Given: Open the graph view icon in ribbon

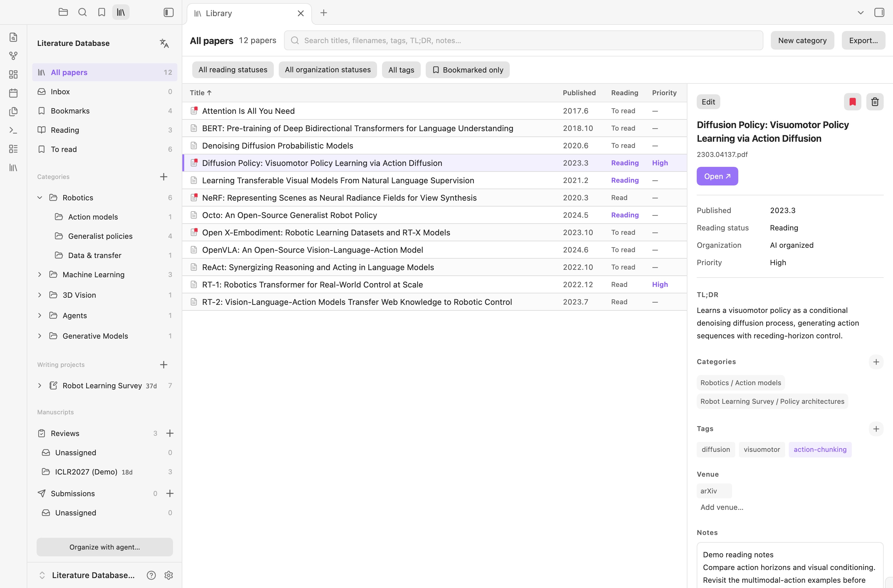Looking at the screenshot, I should point(13,56).
